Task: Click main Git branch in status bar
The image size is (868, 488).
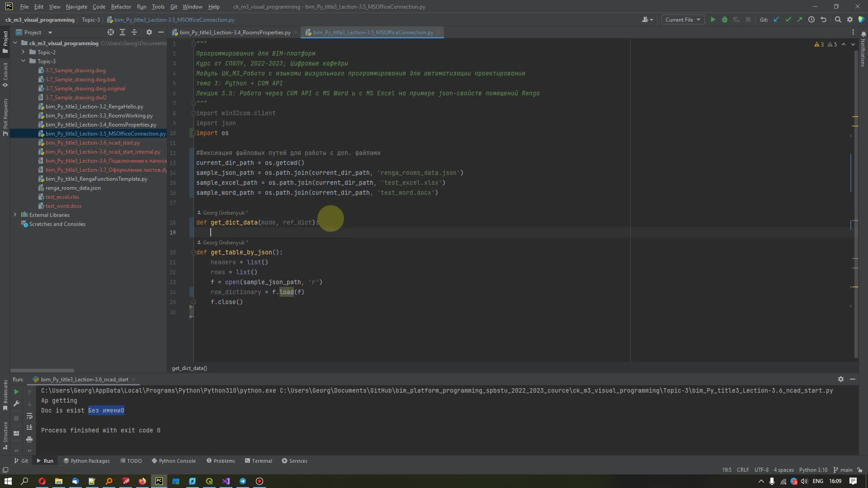Action: pos(843,469)
